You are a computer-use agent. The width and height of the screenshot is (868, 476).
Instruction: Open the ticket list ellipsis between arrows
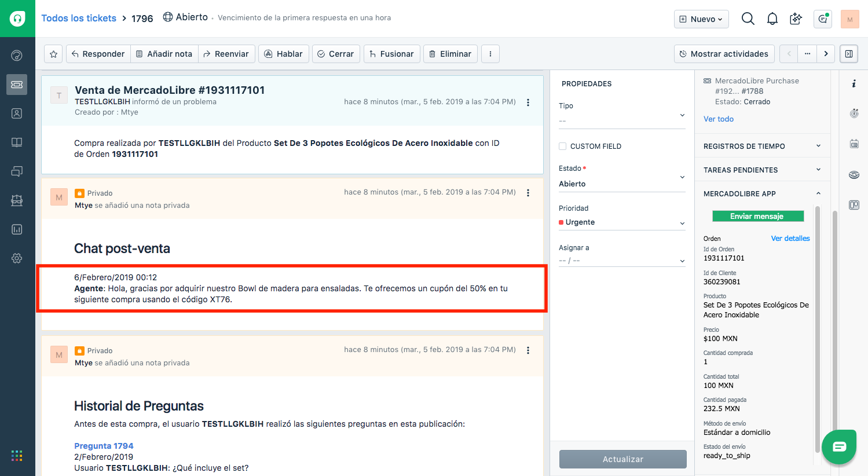807,54
